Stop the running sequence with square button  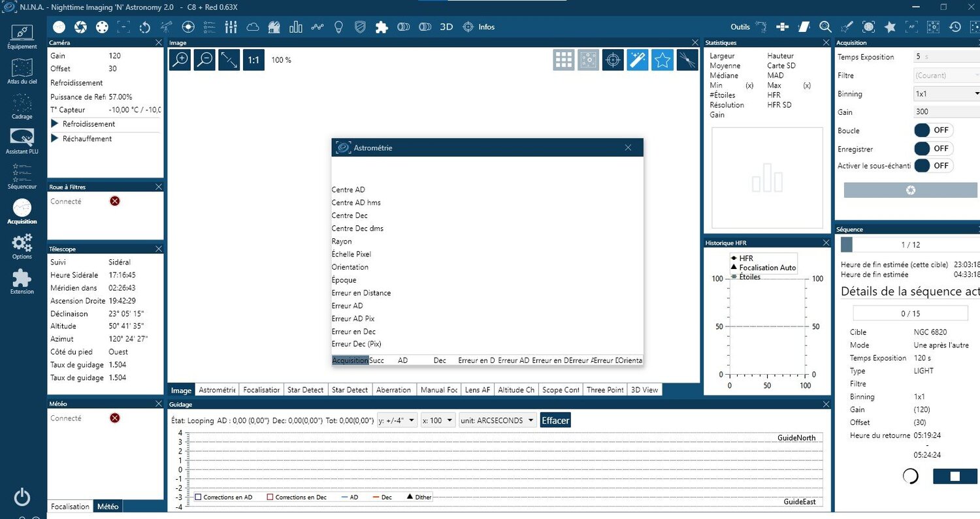click(x=955, y=476)
